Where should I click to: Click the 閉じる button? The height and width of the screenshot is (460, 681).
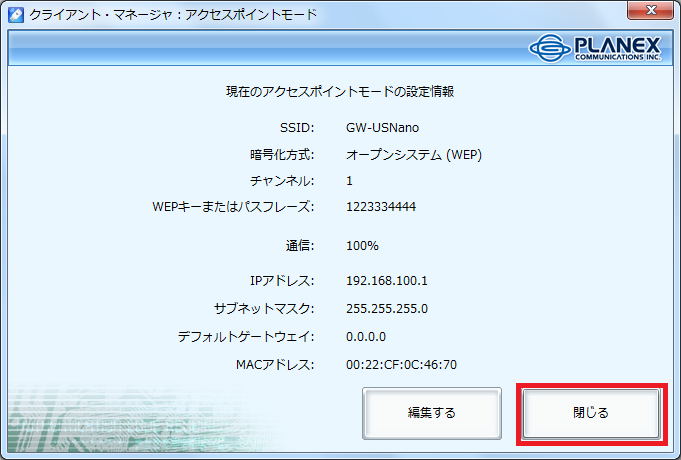590,412
